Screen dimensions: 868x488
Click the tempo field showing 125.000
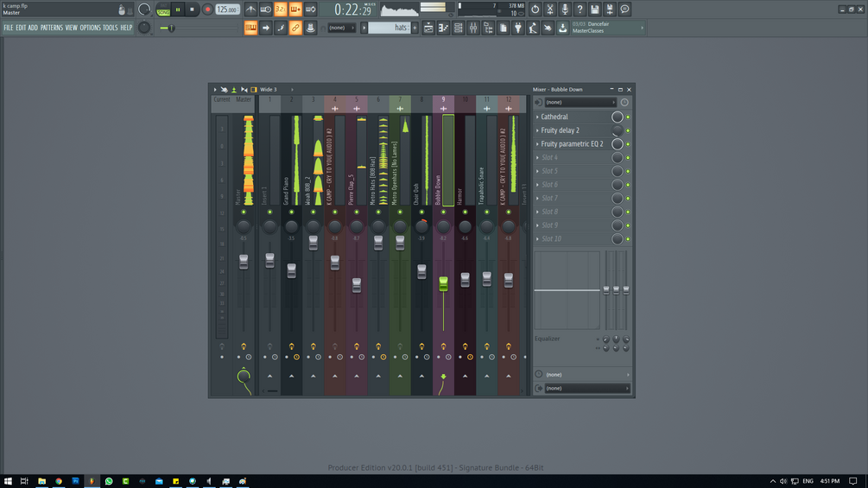(227, 10)
